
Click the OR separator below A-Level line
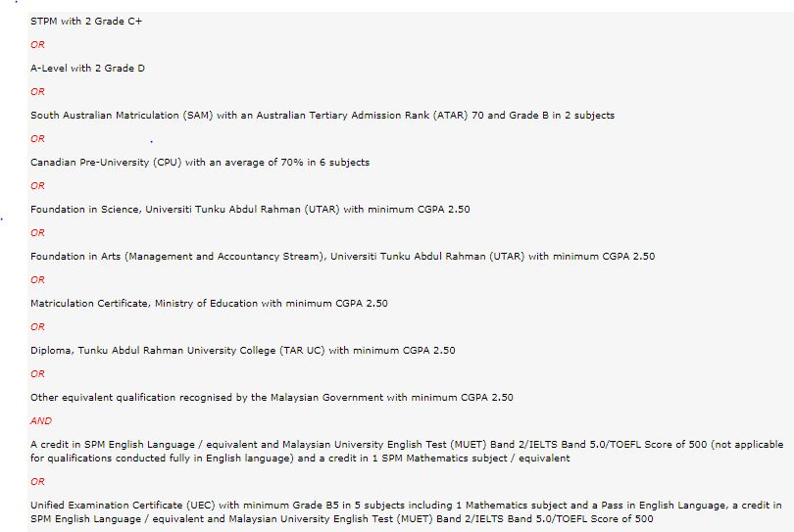click(37, 92)
